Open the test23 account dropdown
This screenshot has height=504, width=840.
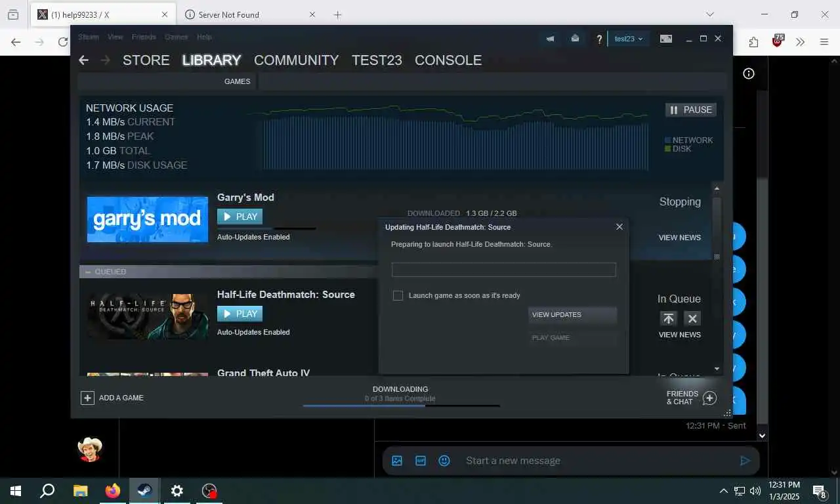point(628,39)
